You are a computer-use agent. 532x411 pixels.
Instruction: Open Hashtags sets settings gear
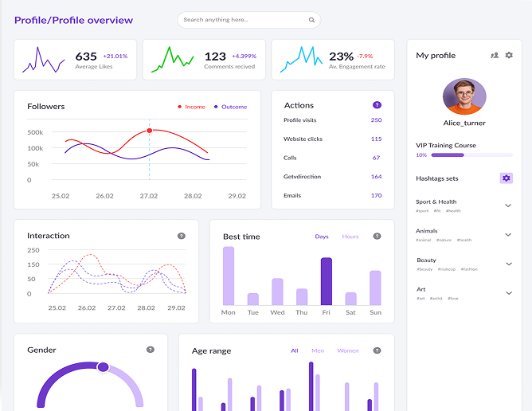tap(507, 178)
